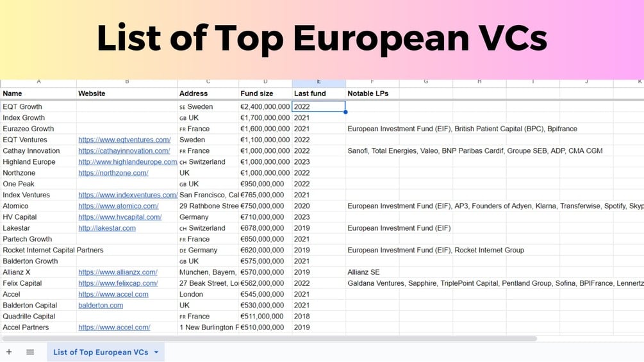Select the €678,000,000 fund size cell
Viewport: 644px width, 362px height.
(265, 229)
